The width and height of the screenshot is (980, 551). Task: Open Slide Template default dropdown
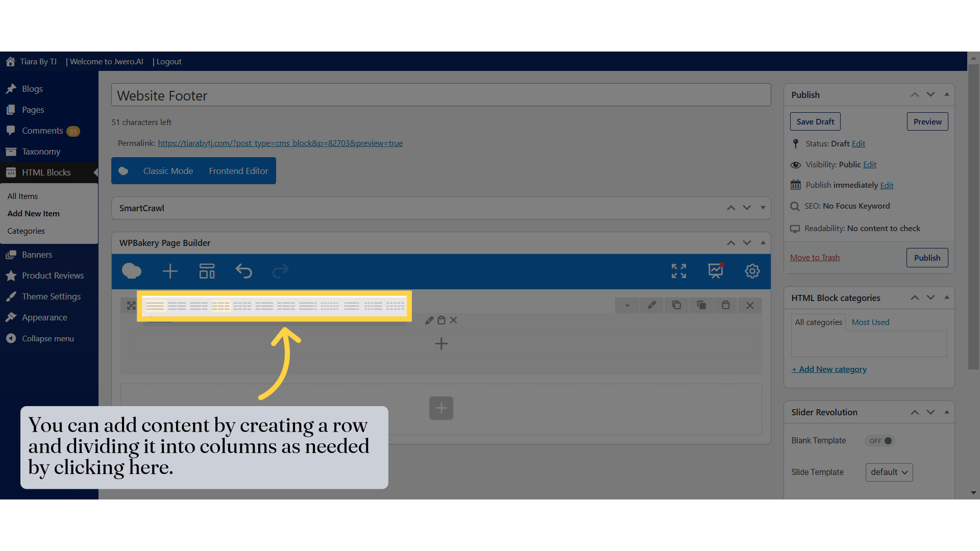point(889,472)
